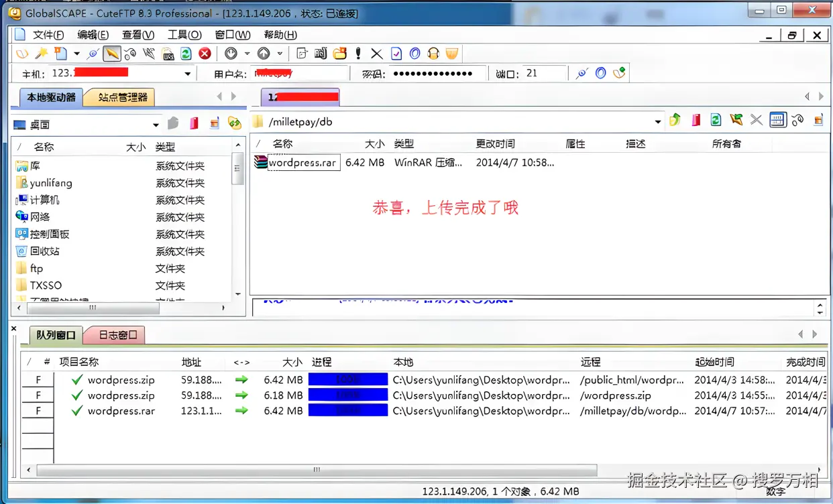Select the Stop transfer X icon
This screenshot has width=833, height=504.
click(376, 54)
